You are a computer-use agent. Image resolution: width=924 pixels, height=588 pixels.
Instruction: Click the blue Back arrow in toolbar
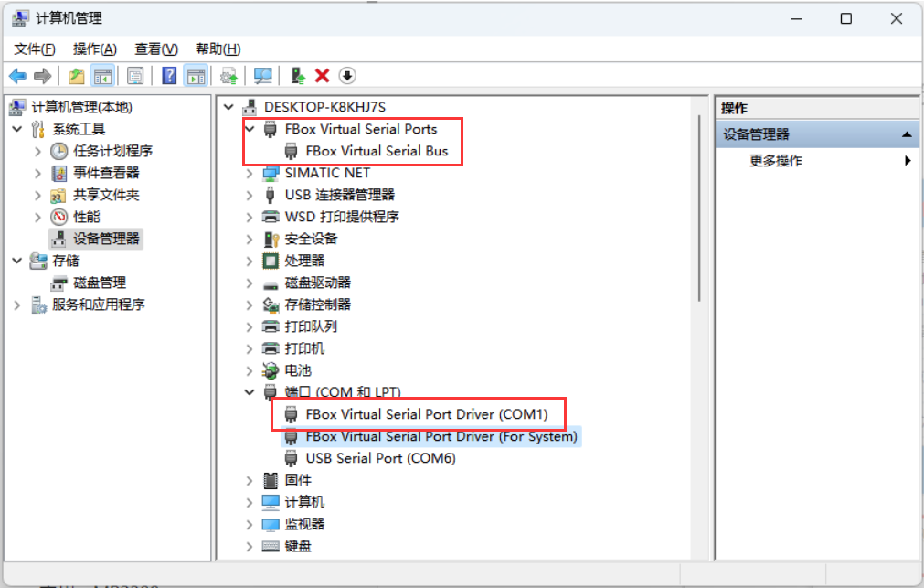tap(17, 76)
